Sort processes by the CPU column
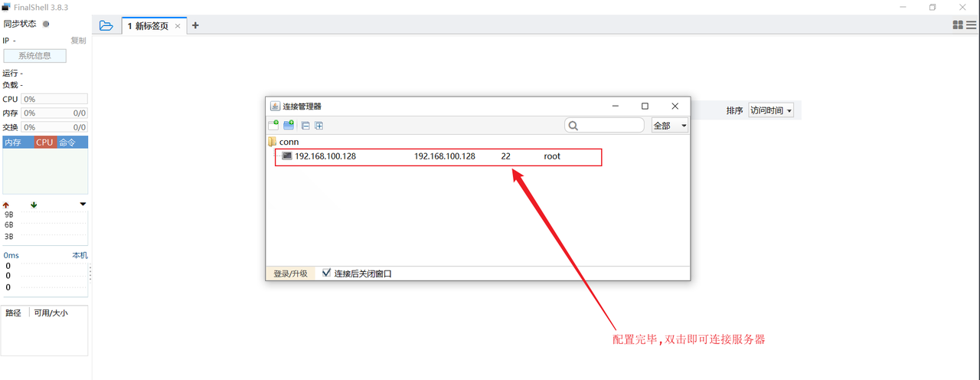Screen dimensions: 980x380 point(44,142)
